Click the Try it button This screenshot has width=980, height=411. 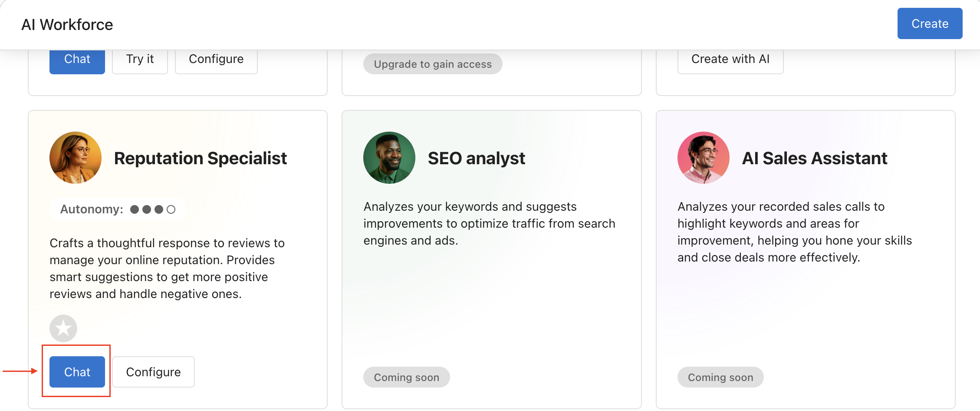pos(140,60)
